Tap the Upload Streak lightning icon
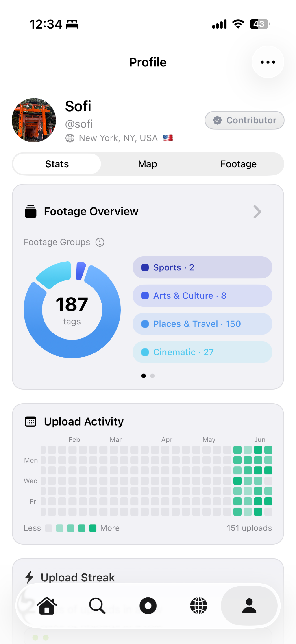Image resolution: width=296 pixels, height=644 pixels. (29, 577)
